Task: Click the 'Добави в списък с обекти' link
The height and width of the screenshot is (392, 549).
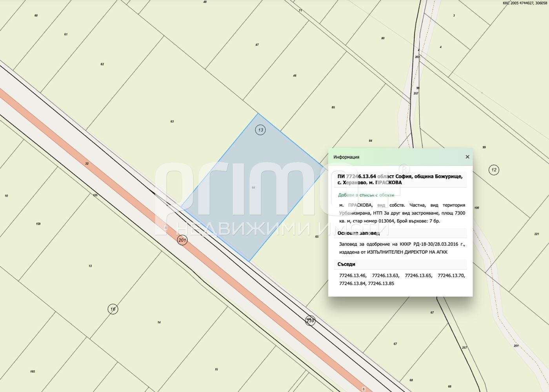Action: [x=366, y=195]
